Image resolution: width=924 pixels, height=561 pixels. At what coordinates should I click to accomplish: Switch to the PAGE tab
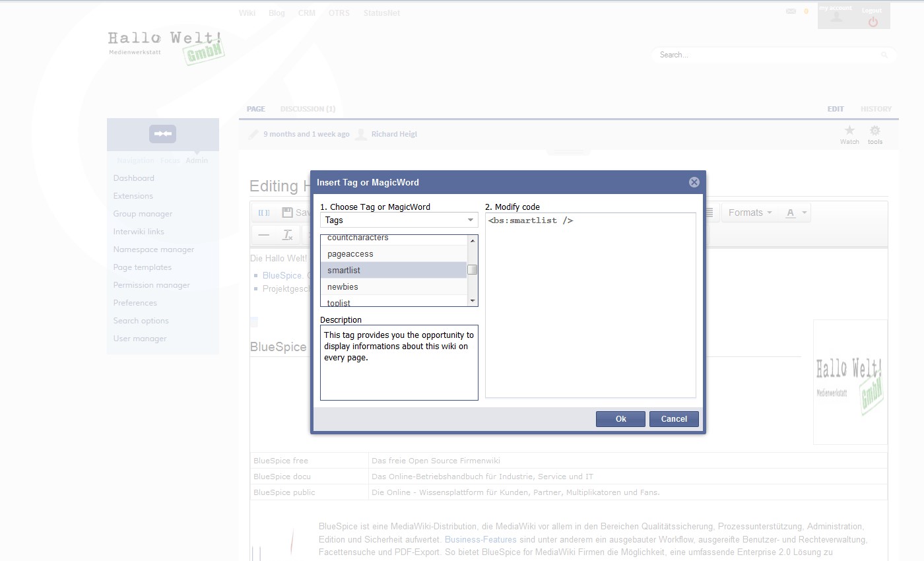[x=255, y=108]
